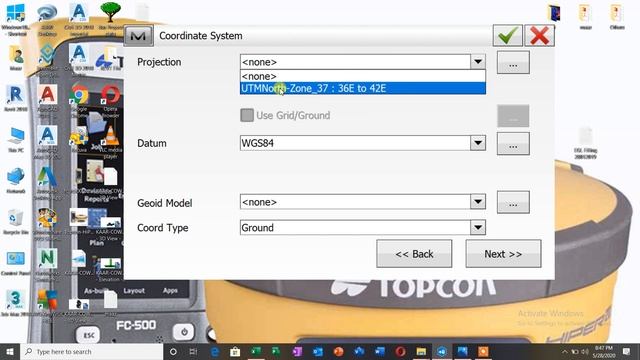Open Outlook from the taskbar
640x360 pixels.
coord(318,351)
